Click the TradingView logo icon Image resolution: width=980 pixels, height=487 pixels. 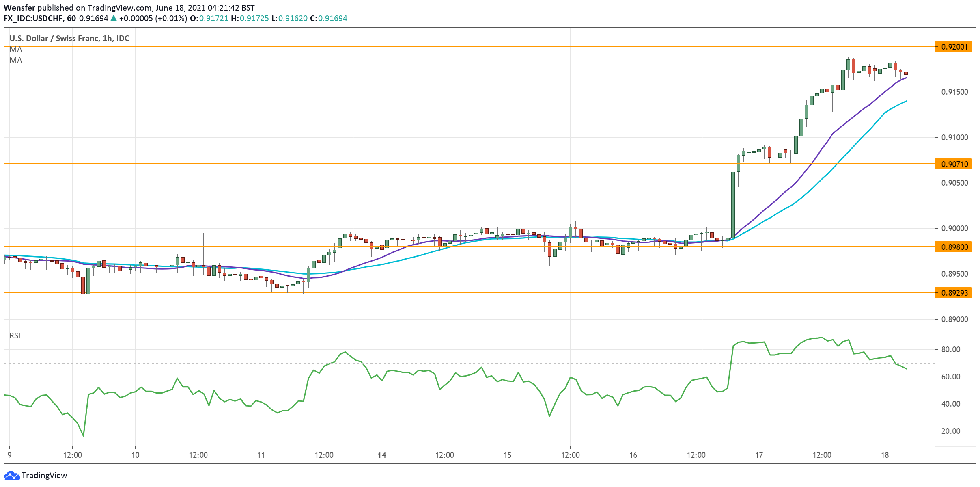[x=11, y=475]
